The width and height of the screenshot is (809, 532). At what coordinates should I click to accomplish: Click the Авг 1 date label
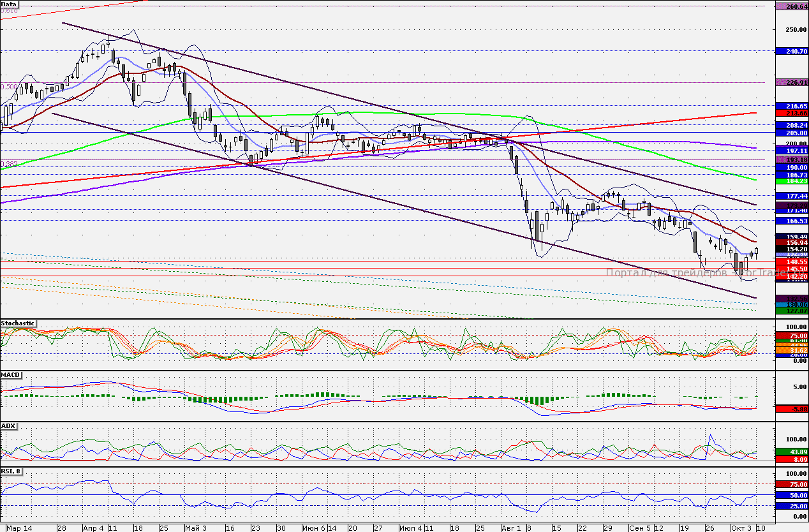[x=511, y=528]
